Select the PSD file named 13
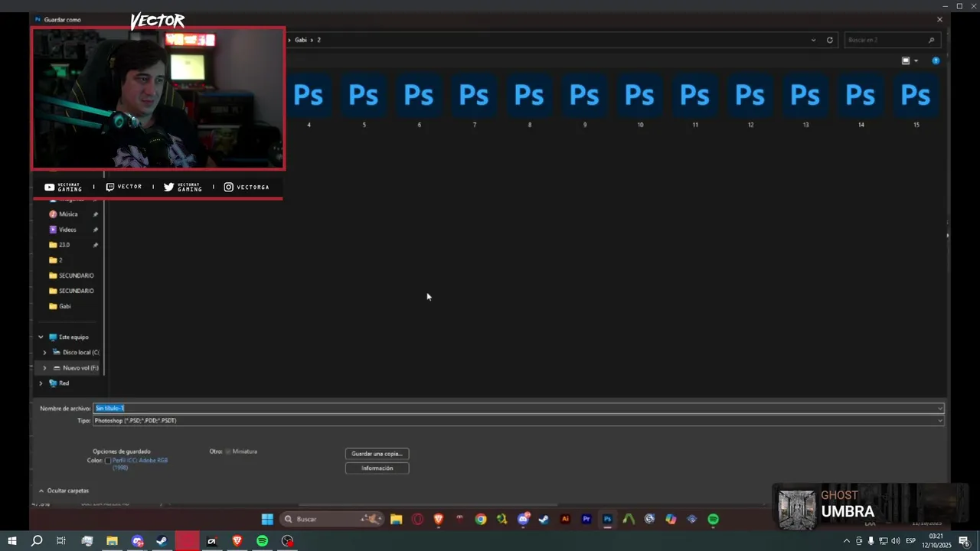Screen dimensions: 980x551 pos(805,99)
